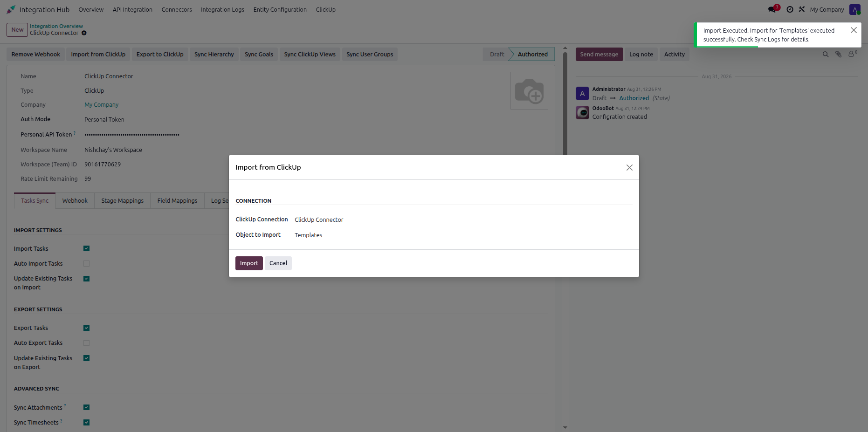The height and width of the screenshot is (432, 868).
Task: Open the gear actions menu beside ClickUp Connector
Action: (x=84, y=33)
